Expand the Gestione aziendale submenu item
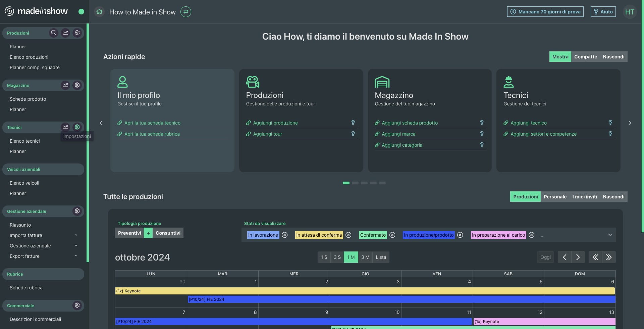Screen dimensions: 644x329 click(x=76, y=245)
